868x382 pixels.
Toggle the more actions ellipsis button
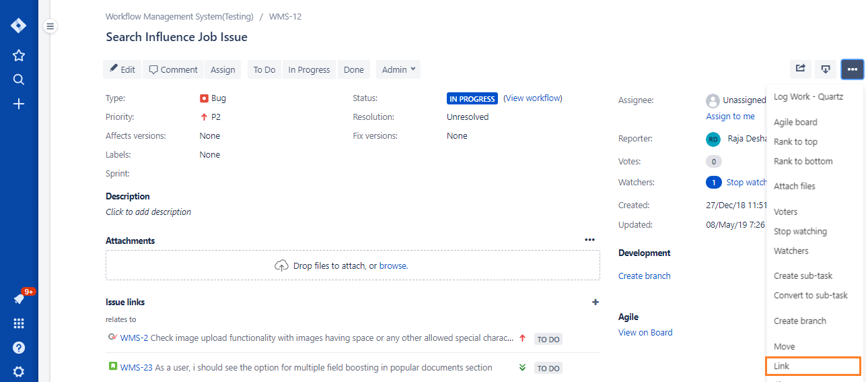(853, 69)
